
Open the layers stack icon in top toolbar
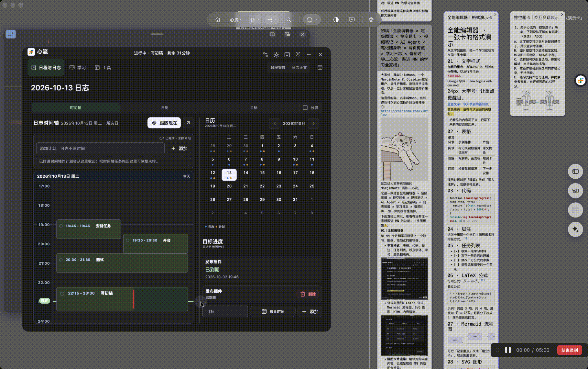click(x=371, y=20)
